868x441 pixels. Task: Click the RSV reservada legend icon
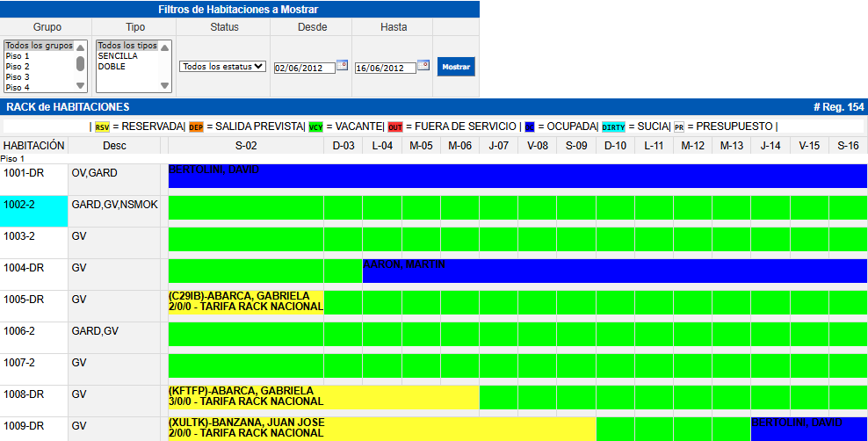tap(102, 127)
